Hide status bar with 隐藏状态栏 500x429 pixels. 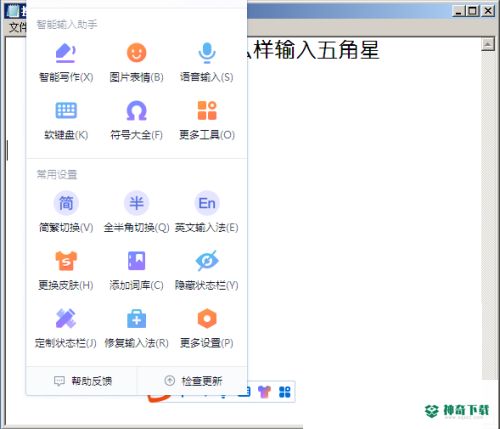click(207, 270)
